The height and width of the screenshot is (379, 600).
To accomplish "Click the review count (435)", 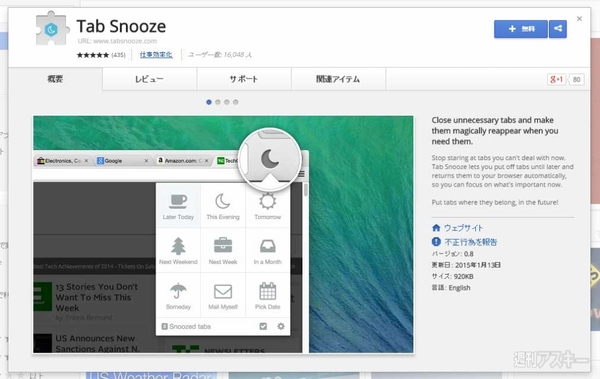I will (118, 55).
